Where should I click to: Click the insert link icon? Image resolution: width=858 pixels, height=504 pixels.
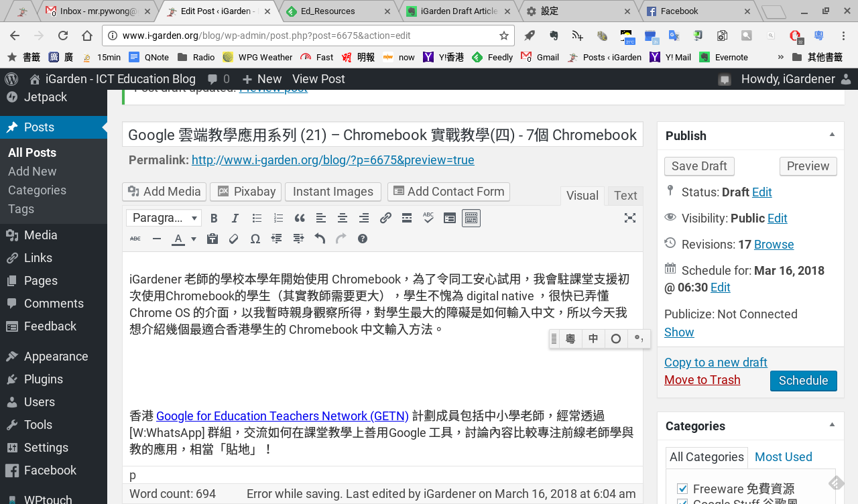[385, 218]
